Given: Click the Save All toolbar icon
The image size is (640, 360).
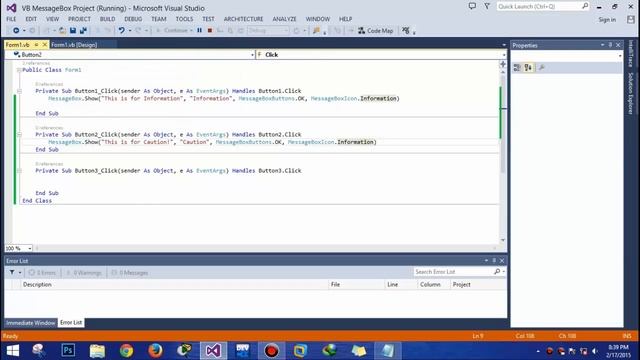Looking at the screenshot, I should (x=83, y=31).
